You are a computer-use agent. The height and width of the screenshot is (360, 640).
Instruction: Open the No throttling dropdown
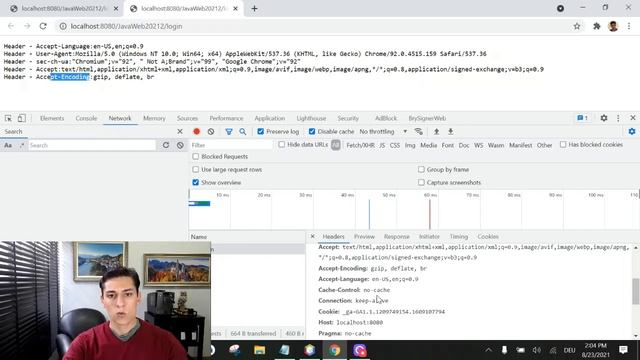pos(383,131)
